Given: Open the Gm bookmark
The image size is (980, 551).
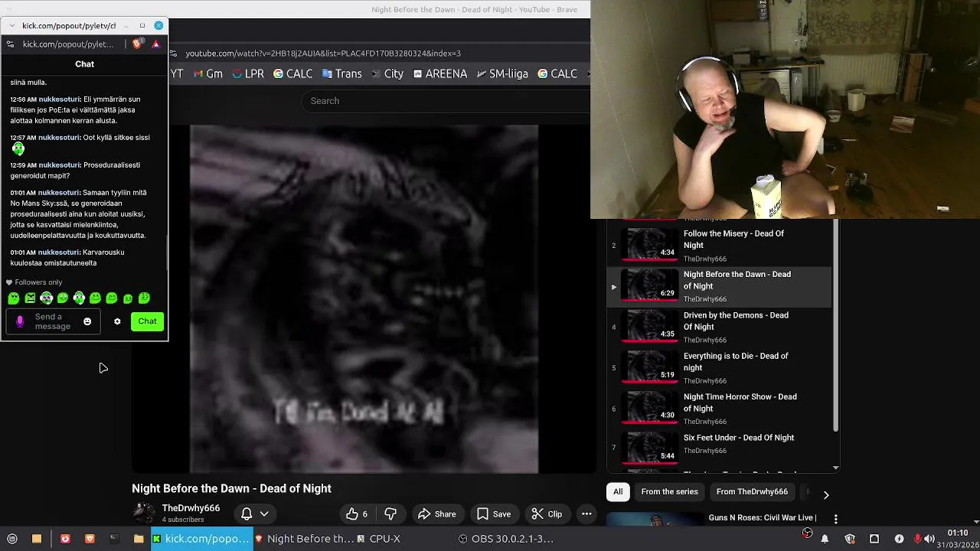Looking at the screenshot, I should (207, 73).
